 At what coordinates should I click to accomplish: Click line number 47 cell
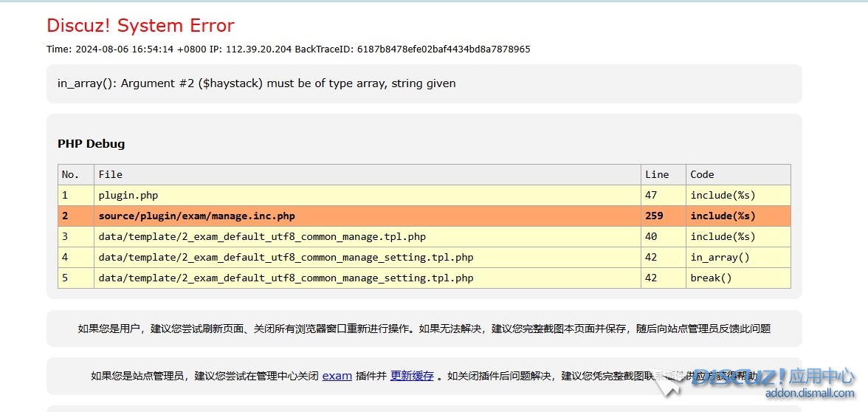coord(651,195)
